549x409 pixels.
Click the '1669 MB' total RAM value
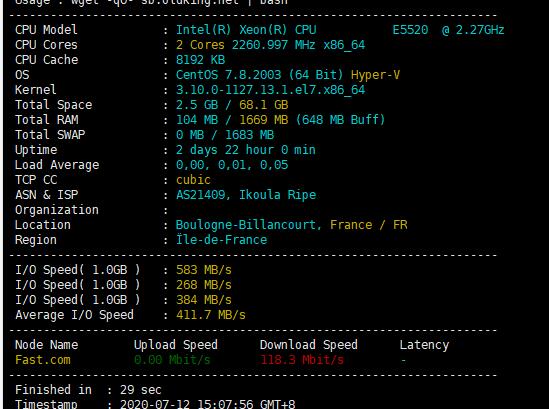(263, 120)
